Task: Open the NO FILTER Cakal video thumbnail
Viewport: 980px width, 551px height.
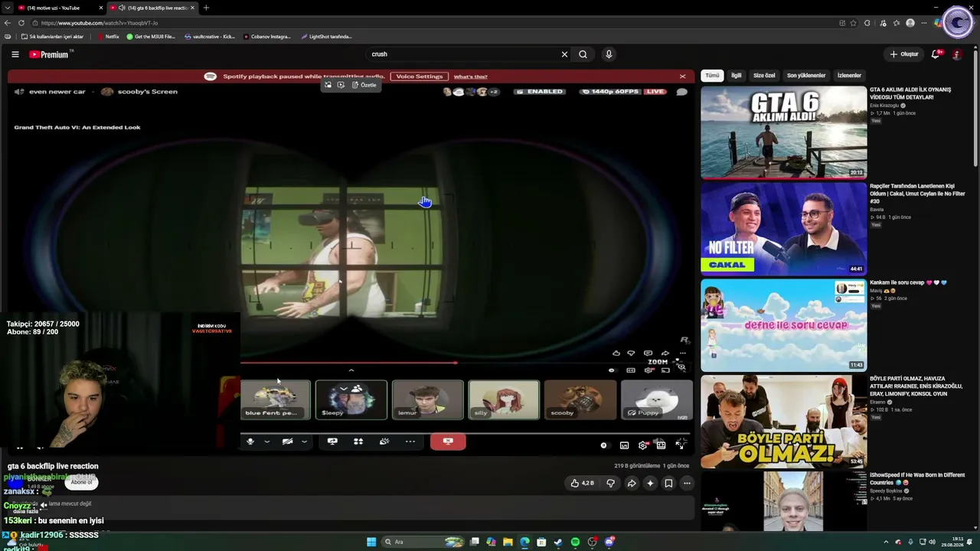Action: (784, 229)
